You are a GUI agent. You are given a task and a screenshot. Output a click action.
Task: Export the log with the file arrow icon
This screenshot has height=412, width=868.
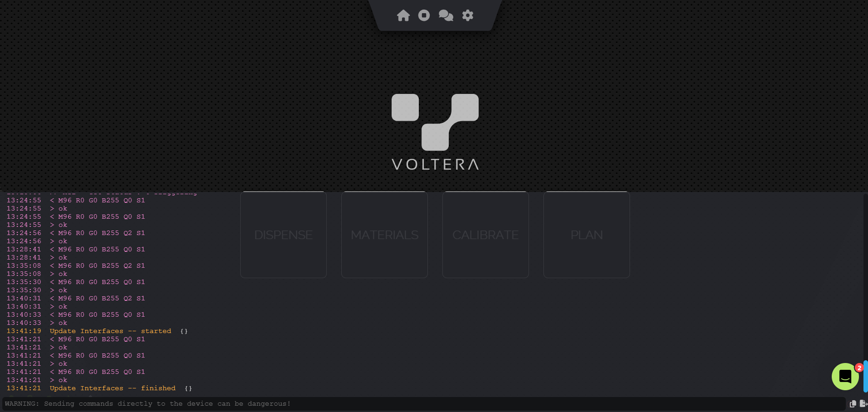(863, 403)
